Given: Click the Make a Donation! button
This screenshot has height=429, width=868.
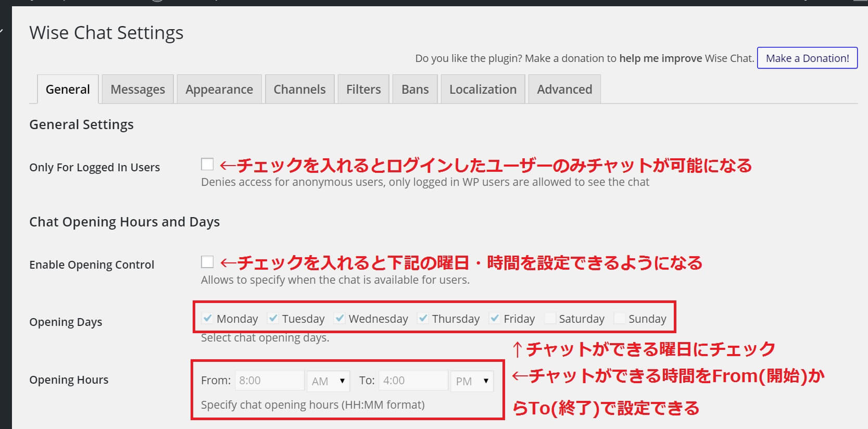Looking at the screenshot, I should tap(807, 58).
